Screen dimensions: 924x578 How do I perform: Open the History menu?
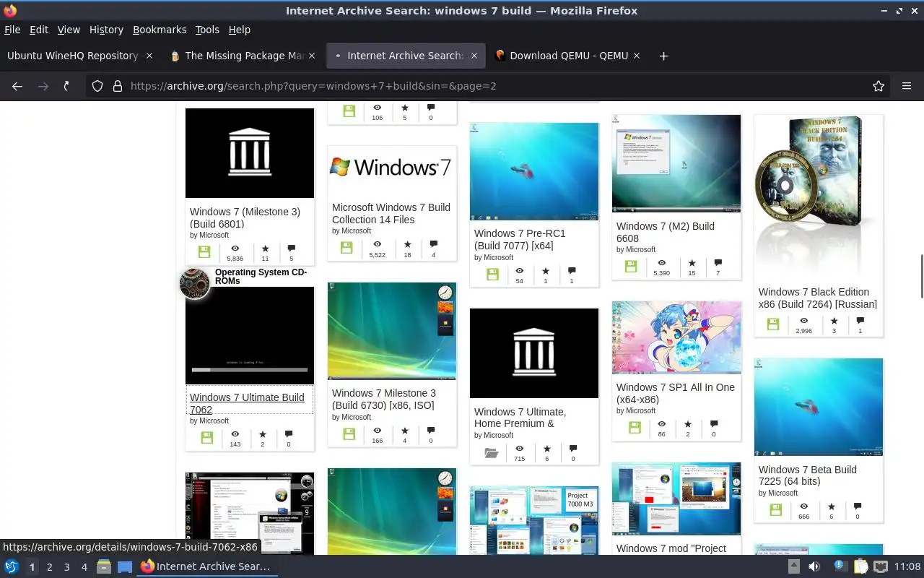coord(106,30)
